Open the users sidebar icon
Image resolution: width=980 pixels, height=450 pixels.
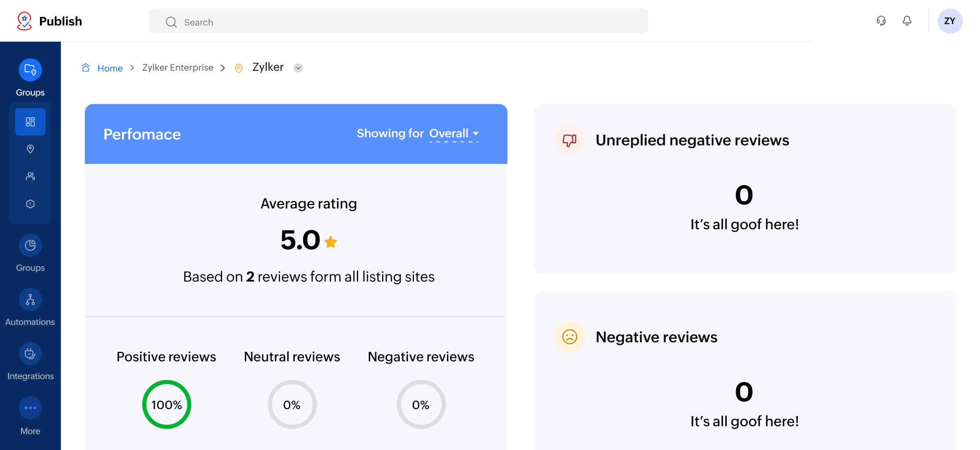[x=30, y=176]
